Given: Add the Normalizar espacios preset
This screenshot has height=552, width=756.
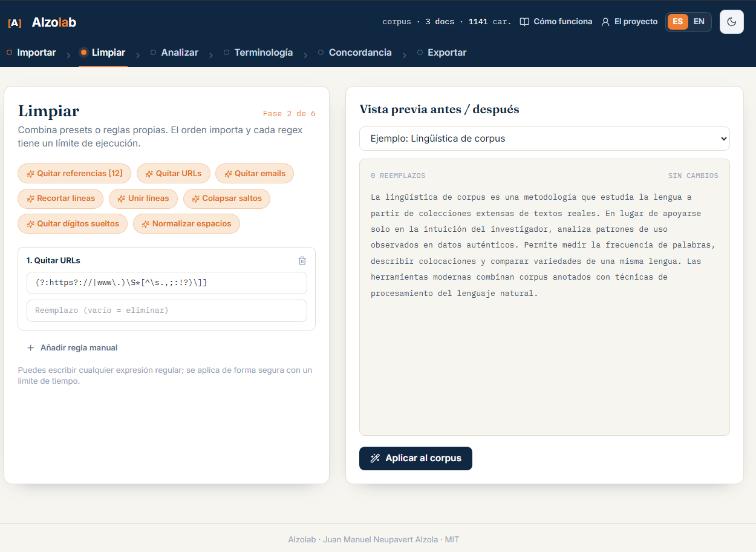Looking at the screenshot, I should point(186,224).
